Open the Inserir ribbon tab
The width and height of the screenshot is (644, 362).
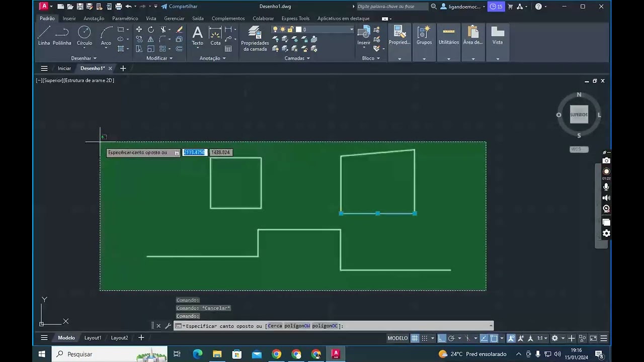(x=69, y=19)
